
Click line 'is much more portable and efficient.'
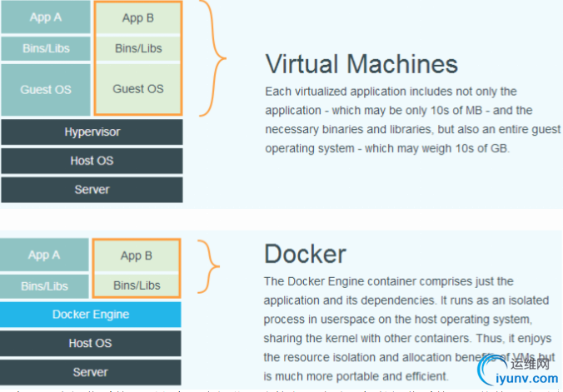click(356, 376)
